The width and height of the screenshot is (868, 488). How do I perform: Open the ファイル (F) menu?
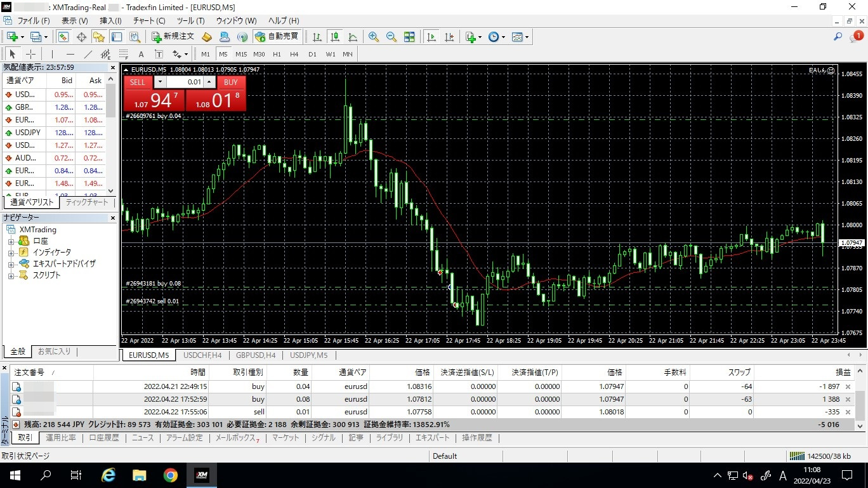click(33, 21)
